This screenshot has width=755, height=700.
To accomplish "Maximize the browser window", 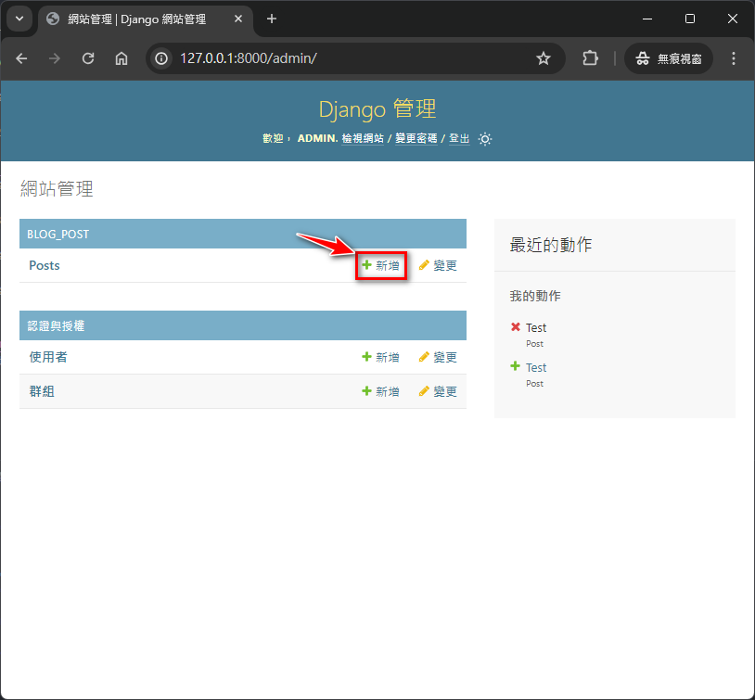I will pyautogui.click(x=690, y=19).
